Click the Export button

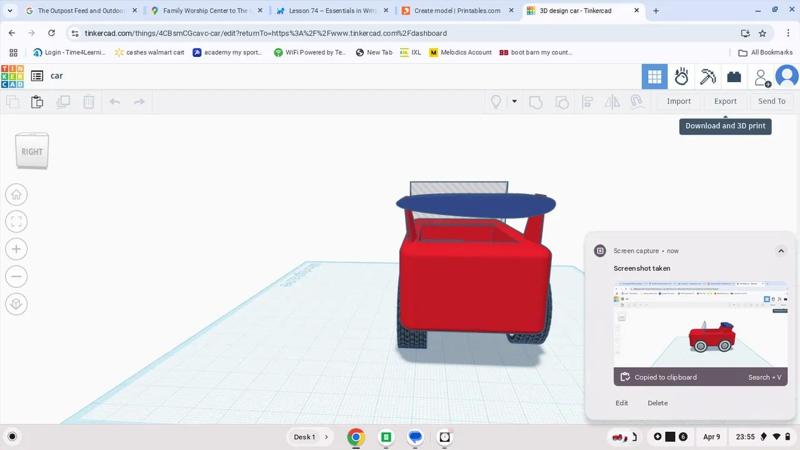[725, 101]
